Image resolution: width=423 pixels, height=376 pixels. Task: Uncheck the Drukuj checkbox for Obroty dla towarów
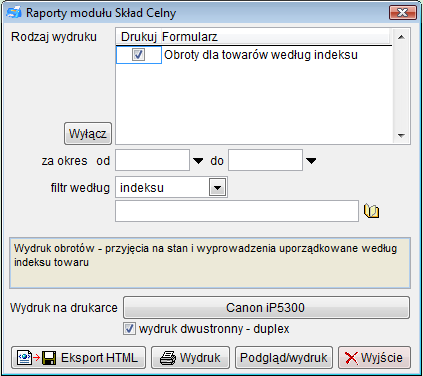tap(138, 54)
